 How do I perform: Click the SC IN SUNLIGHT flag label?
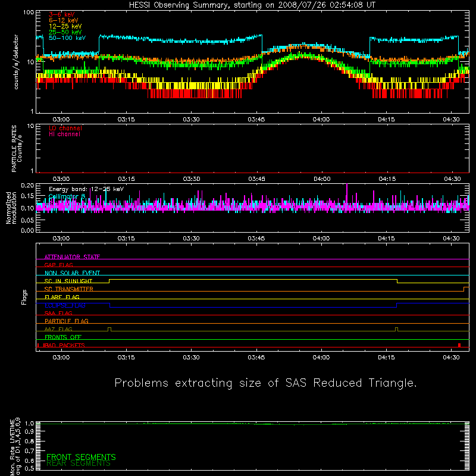click(68, 281)
